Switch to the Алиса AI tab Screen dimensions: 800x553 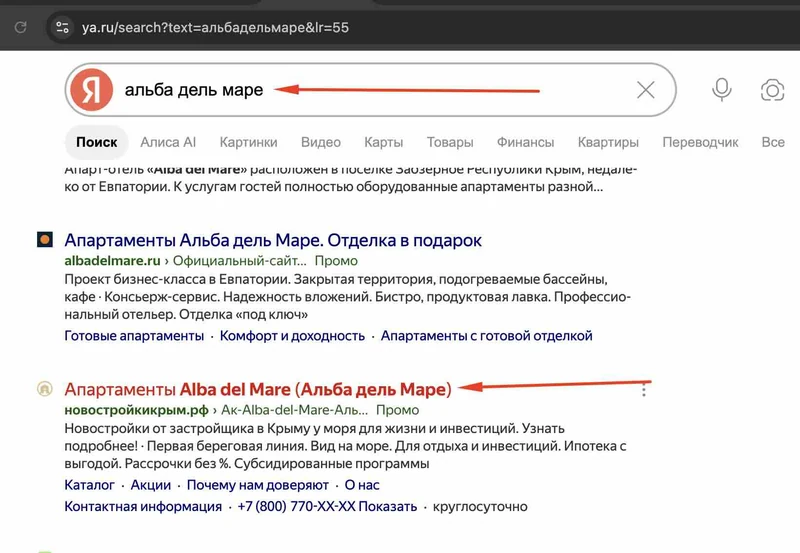point(168,142)
